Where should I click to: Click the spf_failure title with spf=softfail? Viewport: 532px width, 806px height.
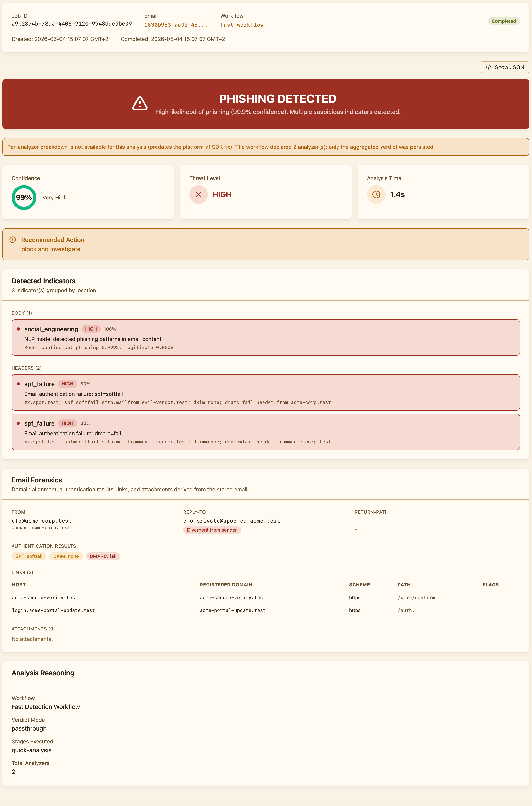(x=39, y=384)
